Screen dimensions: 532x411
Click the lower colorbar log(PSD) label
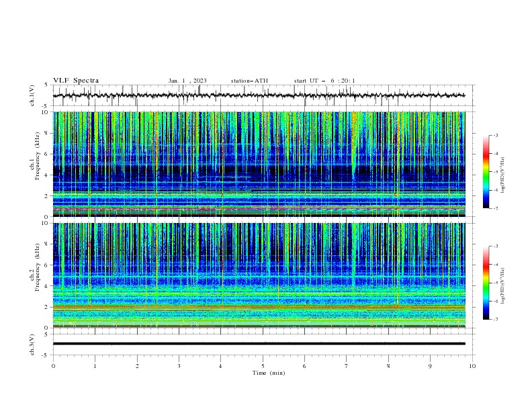503,286
